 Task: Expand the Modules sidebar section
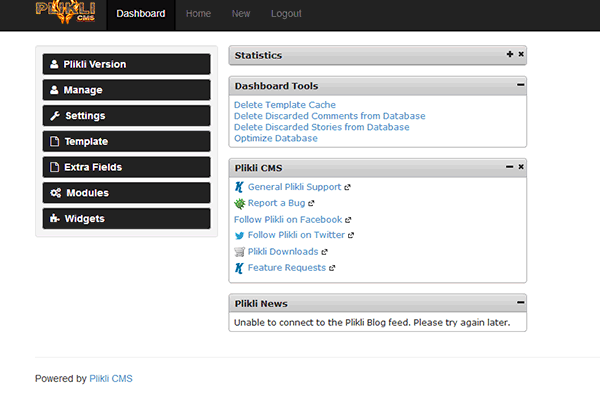click(x=126, y=193)
